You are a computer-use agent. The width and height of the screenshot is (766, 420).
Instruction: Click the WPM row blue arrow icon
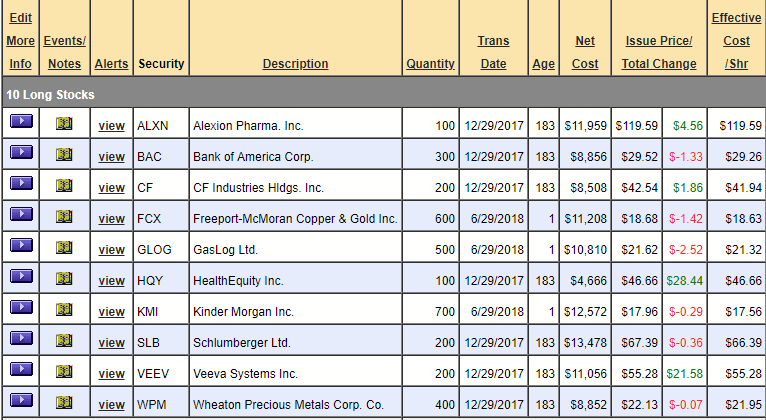pos(21,400)
